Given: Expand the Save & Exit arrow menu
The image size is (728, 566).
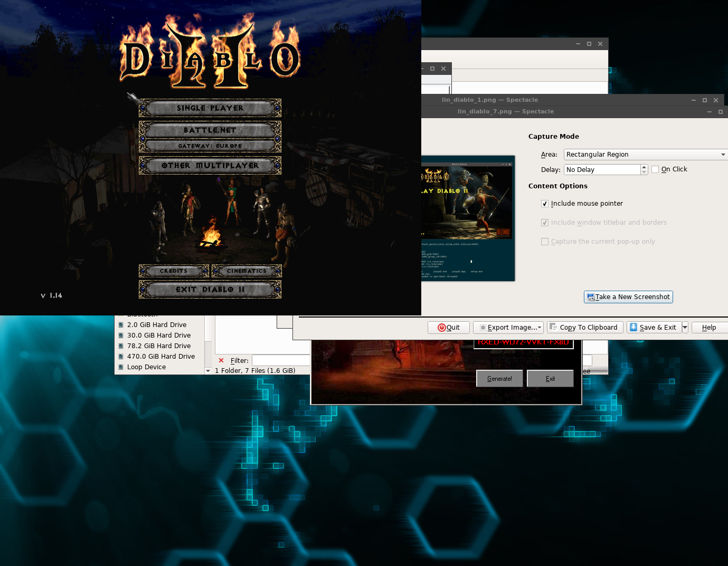Looking at the screenshot, I should (685, 327).
